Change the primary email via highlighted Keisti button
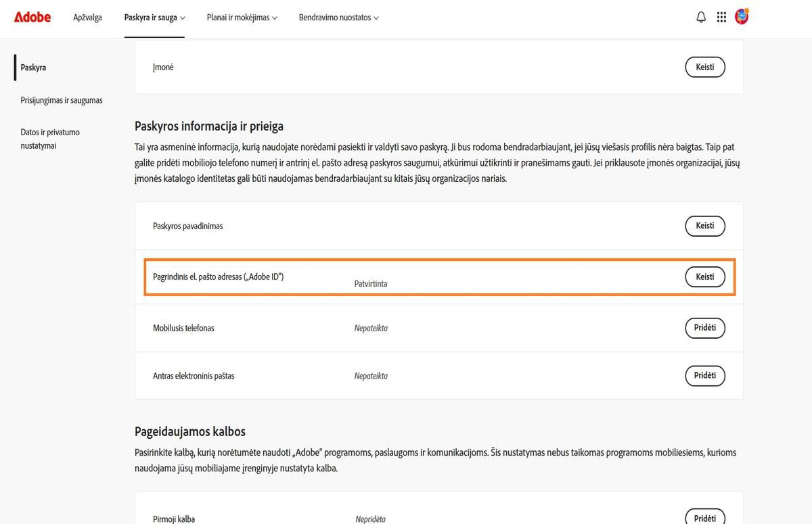The width and height of the screenshot is (812, 524). click(x=704, y=277)
